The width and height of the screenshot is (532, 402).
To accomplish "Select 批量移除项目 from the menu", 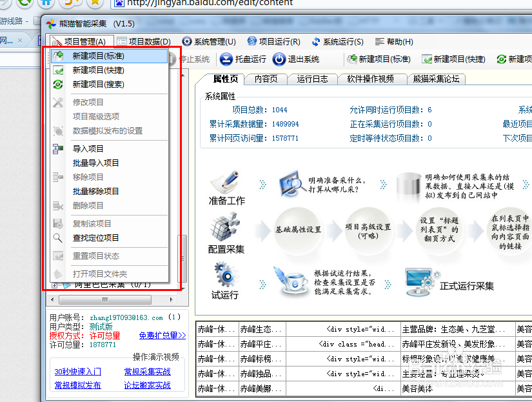I will tap(109, 191).
